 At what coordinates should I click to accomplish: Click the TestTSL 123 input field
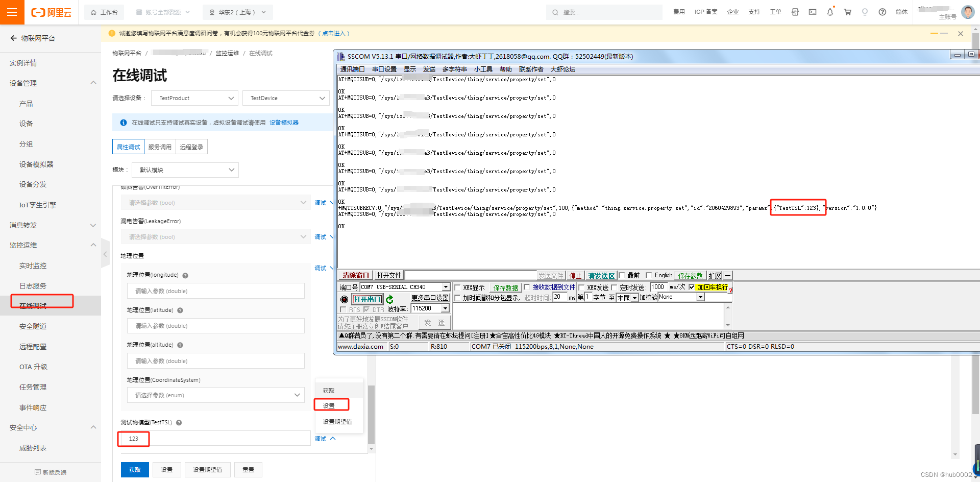click(215, 439)
